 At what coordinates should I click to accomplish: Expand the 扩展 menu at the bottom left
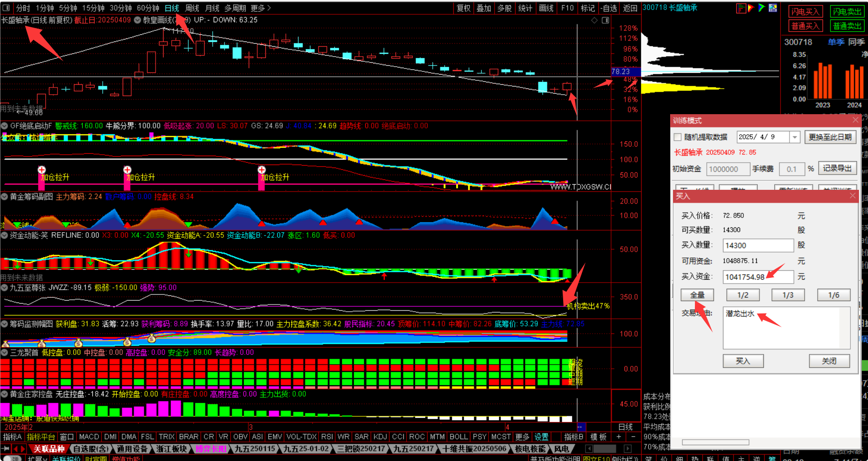37,459
